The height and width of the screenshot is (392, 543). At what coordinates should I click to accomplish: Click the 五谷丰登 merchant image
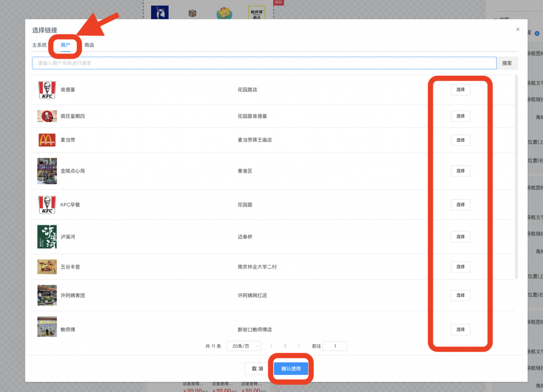pyautogui.click(x=47, y=266)
